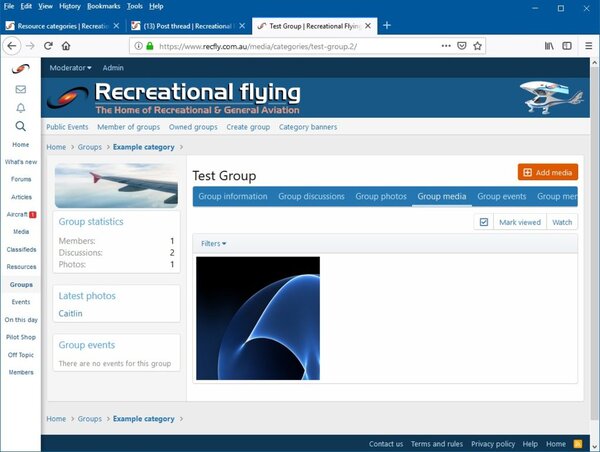Expand the Filters dropdown
Image resolution: width=600 pixels, height=452 pixels.
(213, 244)
